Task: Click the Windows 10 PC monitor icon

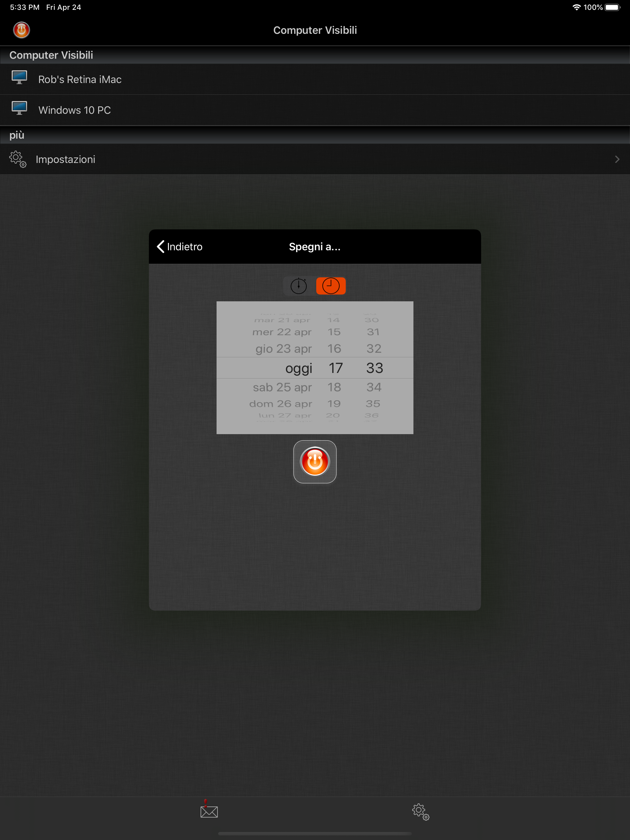Action: 19,109
